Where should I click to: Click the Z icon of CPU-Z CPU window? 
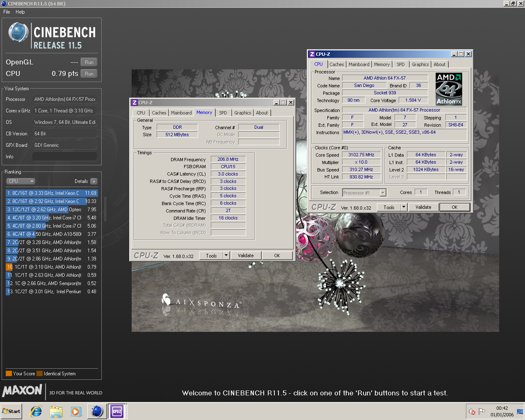coord(312,54)
